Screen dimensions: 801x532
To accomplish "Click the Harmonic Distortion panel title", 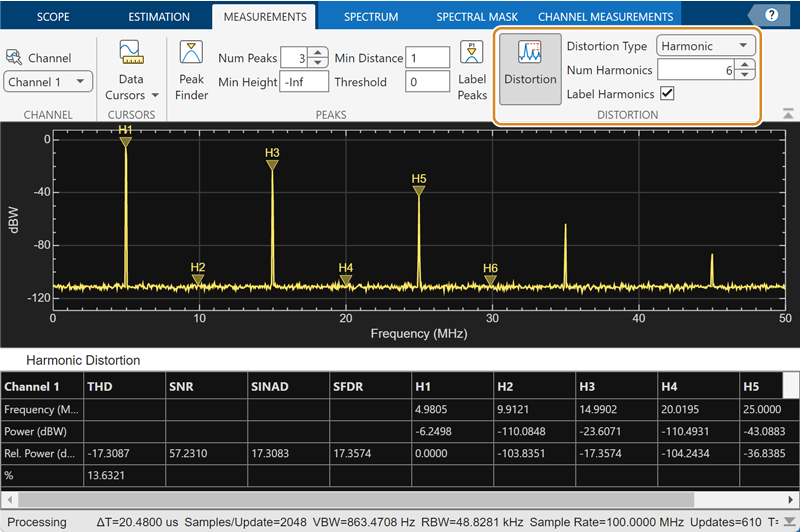I will pos(83,360).
